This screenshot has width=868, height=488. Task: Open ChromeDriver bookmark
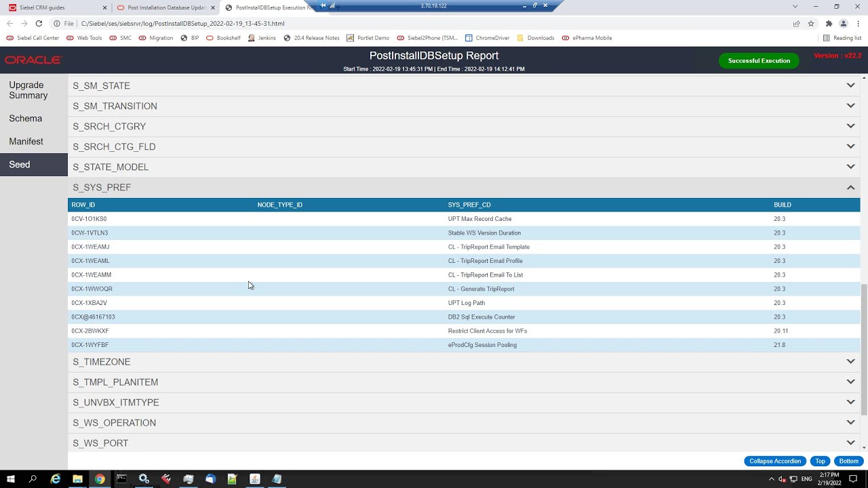coord(488,38)
